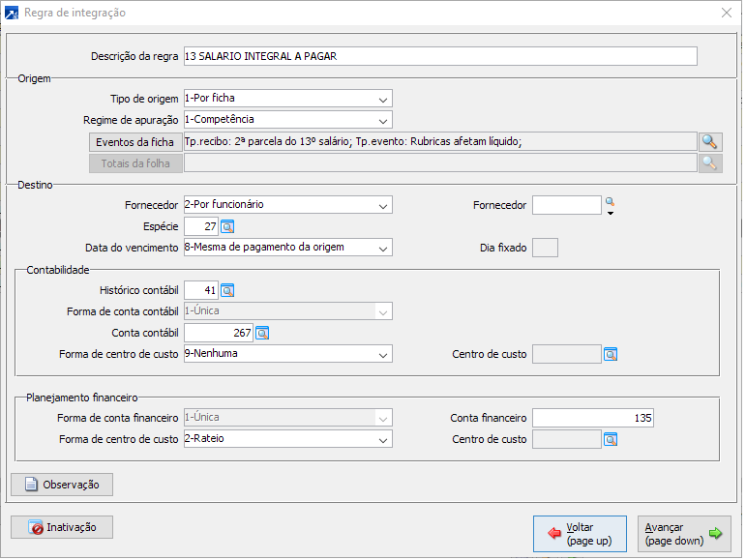Screen dimensions: 746x560
Task: Open the Observação button
Action: 62,484
